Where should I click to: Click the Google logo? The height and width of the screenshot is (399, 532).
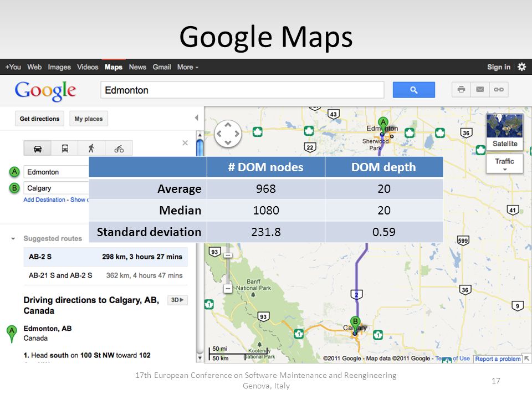tap(45, 91)
